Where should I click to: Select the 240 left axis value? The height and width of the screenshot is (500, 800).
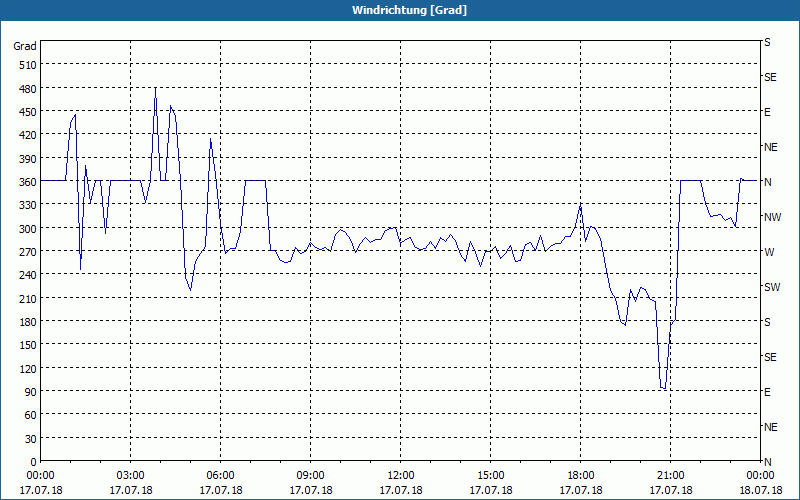(x=29, y=275)
